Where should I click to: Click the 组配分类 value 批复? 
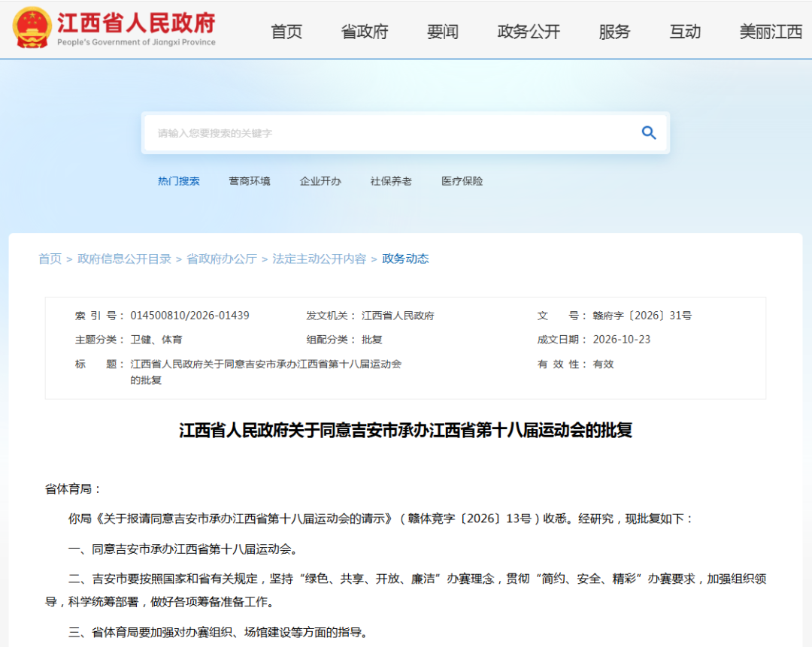point(372,340)
